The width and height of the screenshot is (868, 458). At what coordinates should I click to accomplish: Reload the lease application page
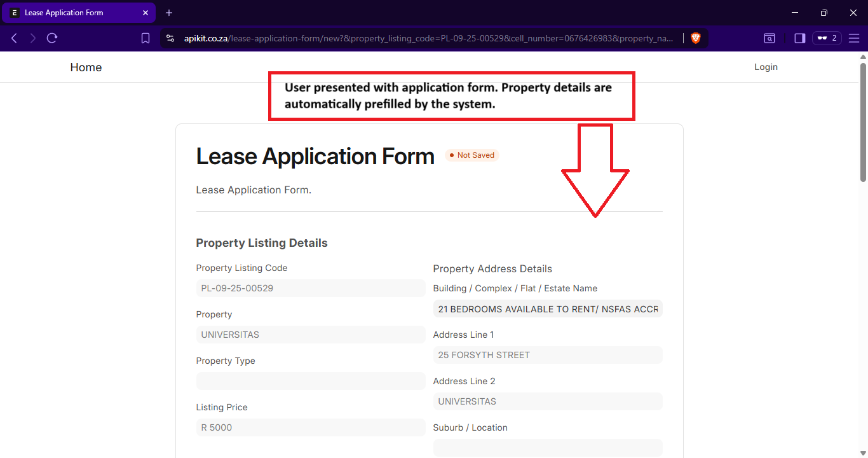tap(52, 38)
